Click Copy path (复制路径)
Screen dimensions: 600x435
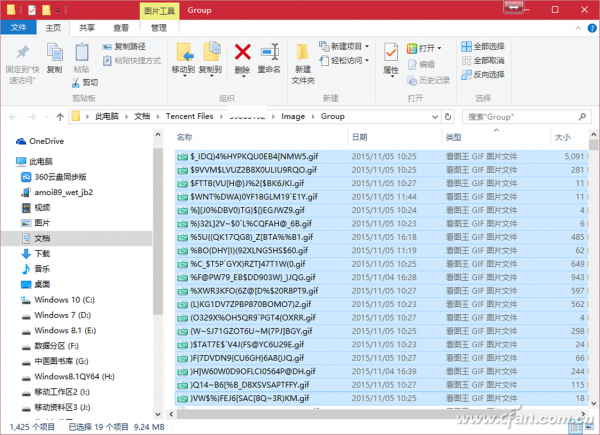click(x=124, y=47)
